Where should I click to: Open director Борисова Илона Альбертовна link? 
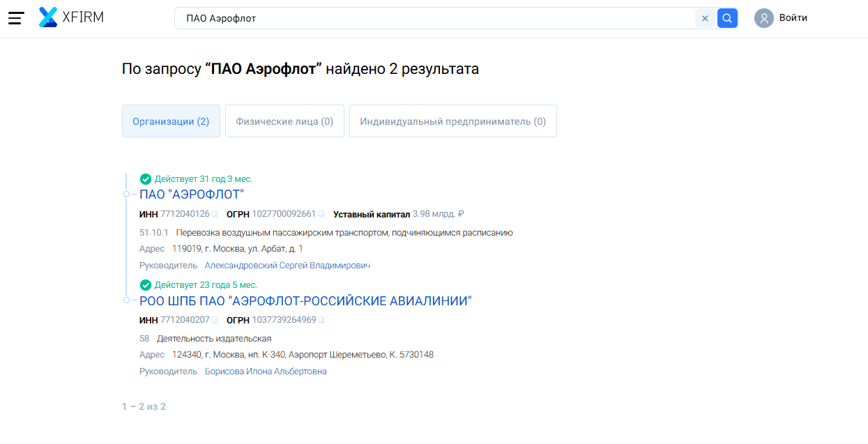click(266, 372)
